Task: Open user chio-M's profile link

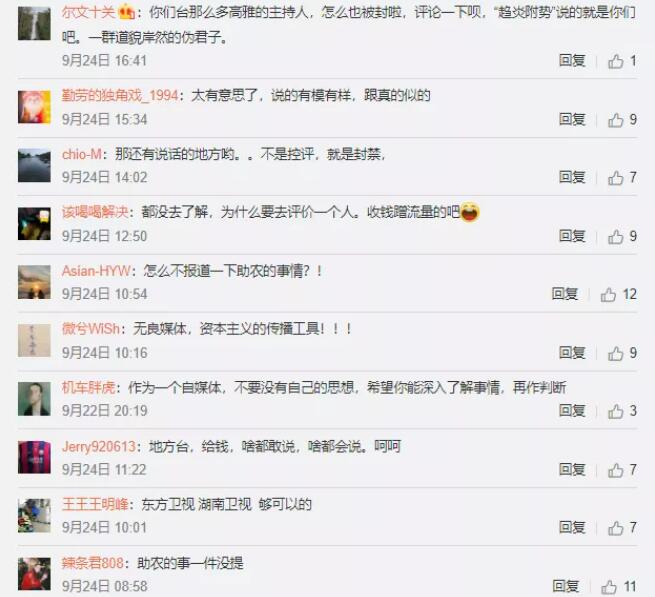Action: click(81, 154)
